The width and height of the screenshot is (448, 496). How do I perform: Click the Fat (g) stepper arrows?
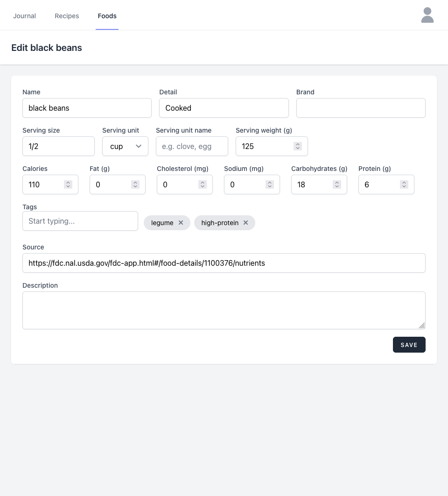(x=135, y=184)
